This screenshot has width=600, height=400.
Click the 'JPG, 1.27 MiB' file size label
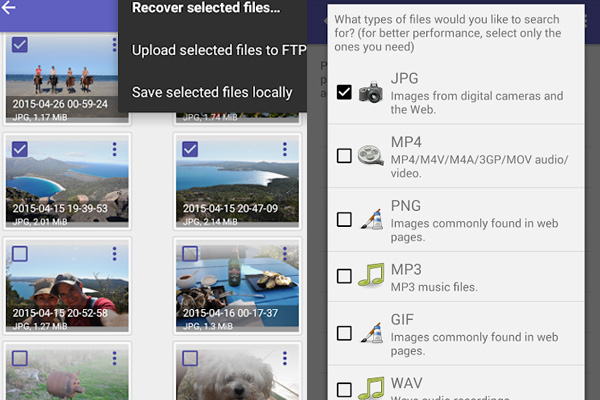40,326
